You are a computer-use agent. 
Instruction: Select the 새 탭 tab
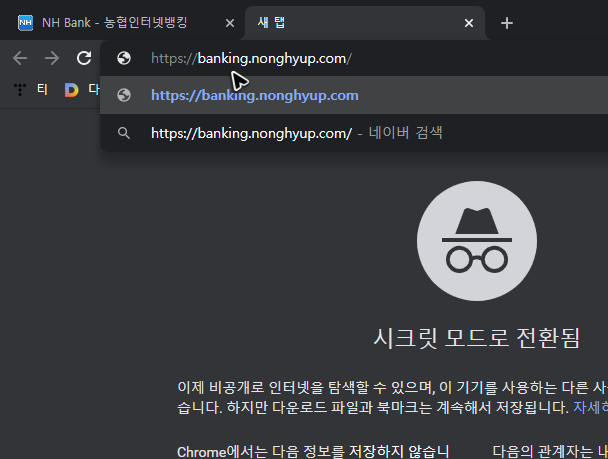(x=364, y=23)
